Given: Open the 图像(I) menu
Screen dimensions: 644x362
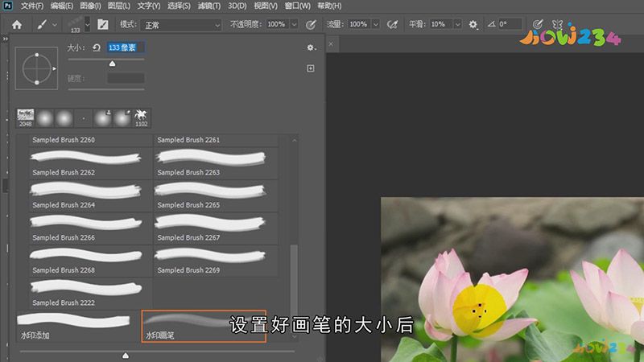Looking at the screenshot, I should [90, 6].
